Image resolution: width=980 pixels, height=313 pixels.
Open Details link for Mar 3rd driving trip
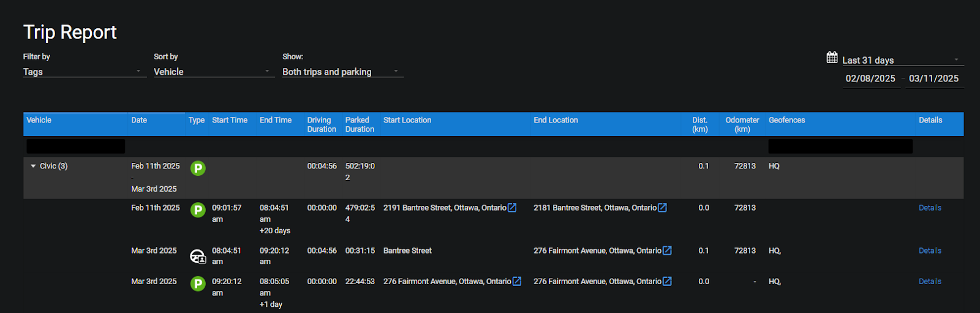pyautogui.click(x=930, y=251)
